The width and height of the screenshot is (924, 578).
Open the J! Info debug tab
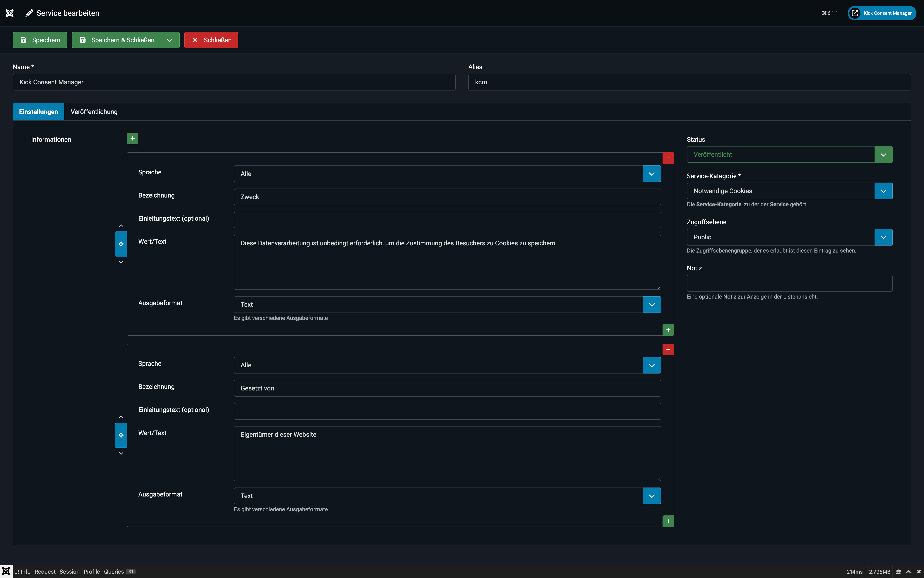pyautogui.click(x=23, y=571)
